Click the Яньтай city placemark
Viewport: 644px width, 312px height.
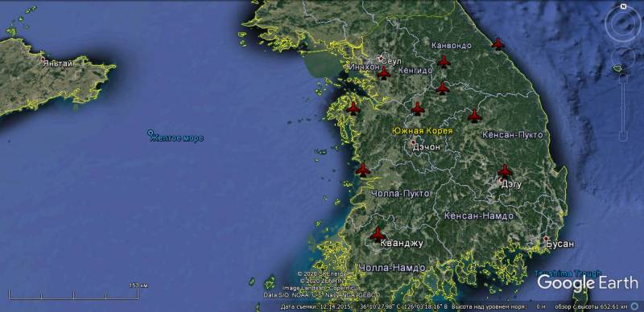(43, 60)
